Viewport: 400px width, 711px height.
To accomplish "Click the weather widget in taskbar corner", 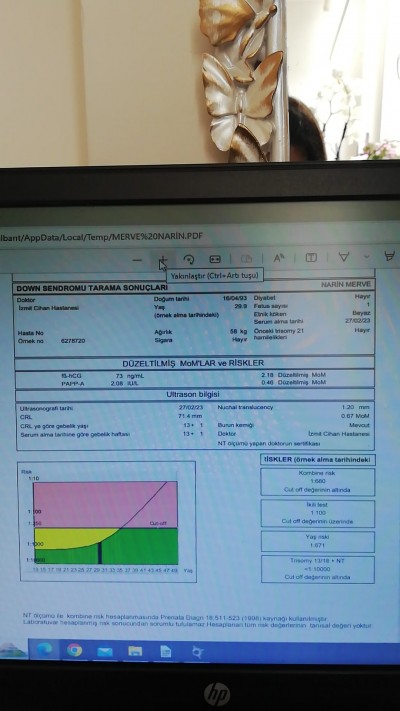I will (13, 649).
